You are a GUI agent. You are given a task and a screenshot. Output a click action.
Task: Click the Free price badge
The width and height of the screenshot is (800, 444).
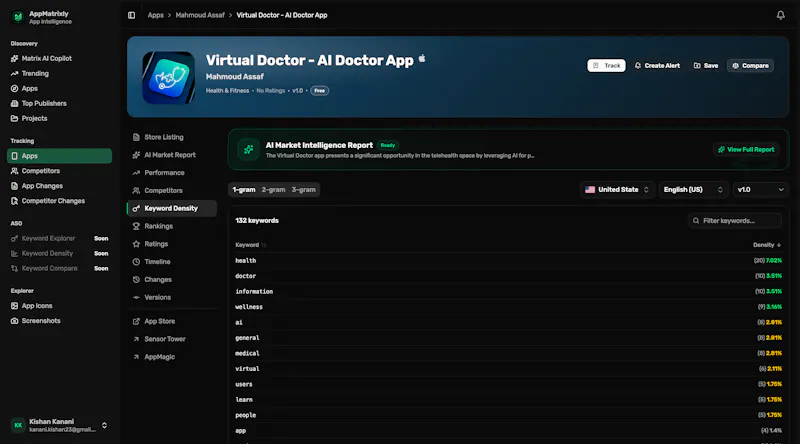(319, 91)
